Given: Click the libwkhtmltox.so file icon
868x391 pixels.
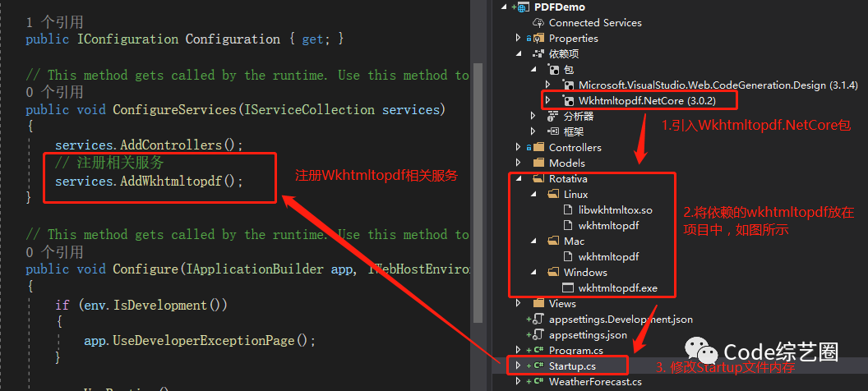Looking at the screenshot, I should click(x=568, y=209).
